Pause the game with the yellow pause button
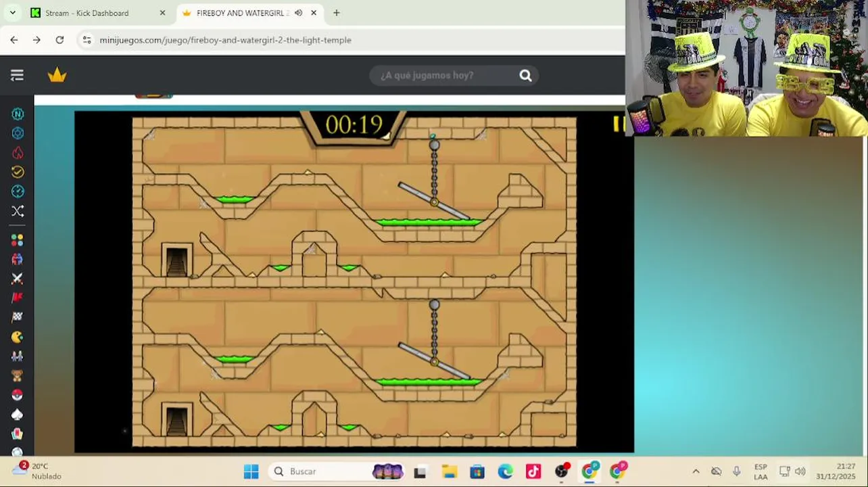Image resolution: width=868 pixels, height=487 pixels. point(619,124)
